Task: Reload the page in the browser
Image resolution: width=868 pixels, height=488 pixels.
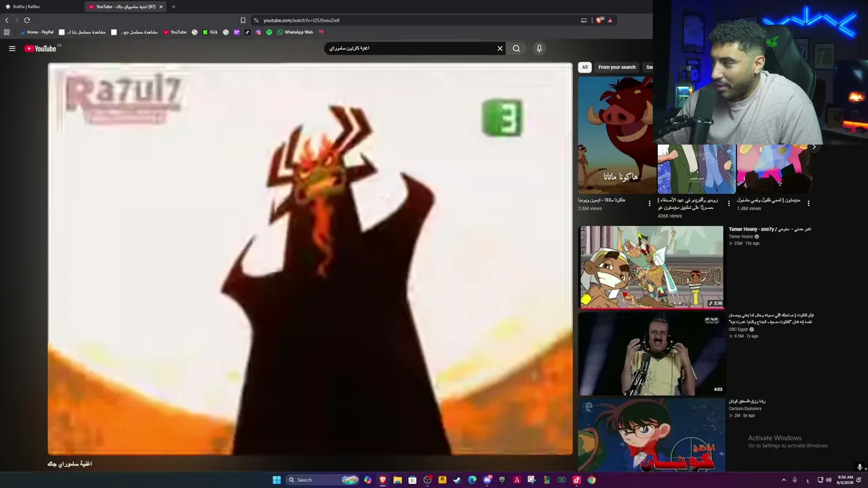Action: (27, 20)
